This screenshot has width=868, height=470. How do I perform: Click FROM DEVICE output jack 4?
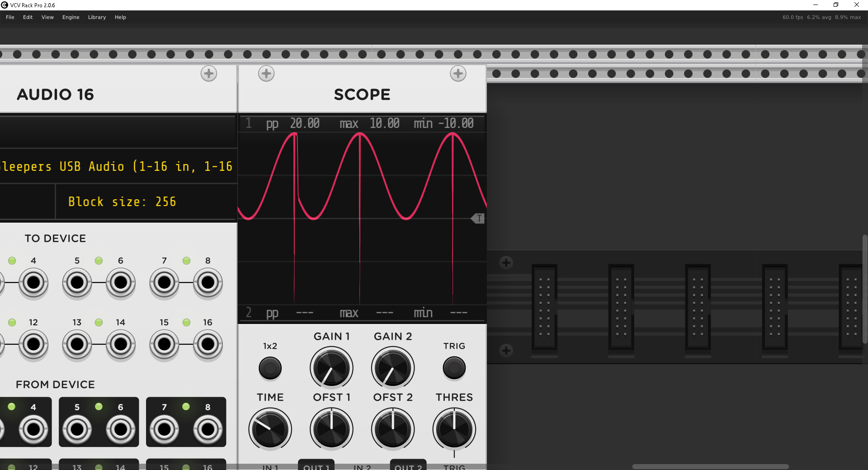tap(33, 429)
